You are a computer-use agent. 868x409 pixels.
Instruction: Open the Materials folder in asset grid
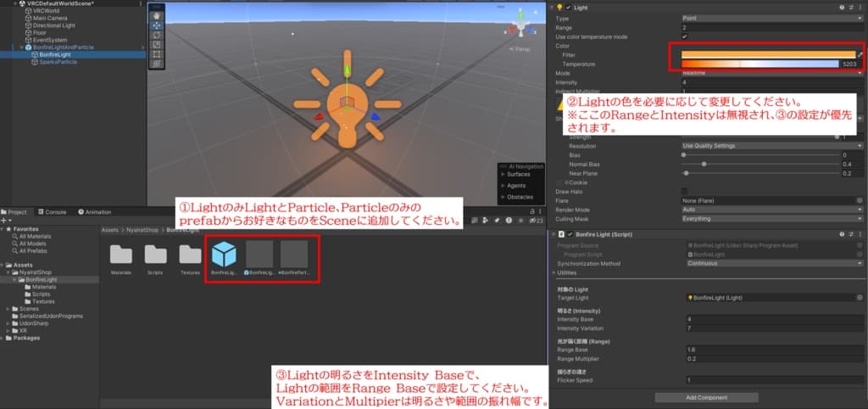(121, 255)
